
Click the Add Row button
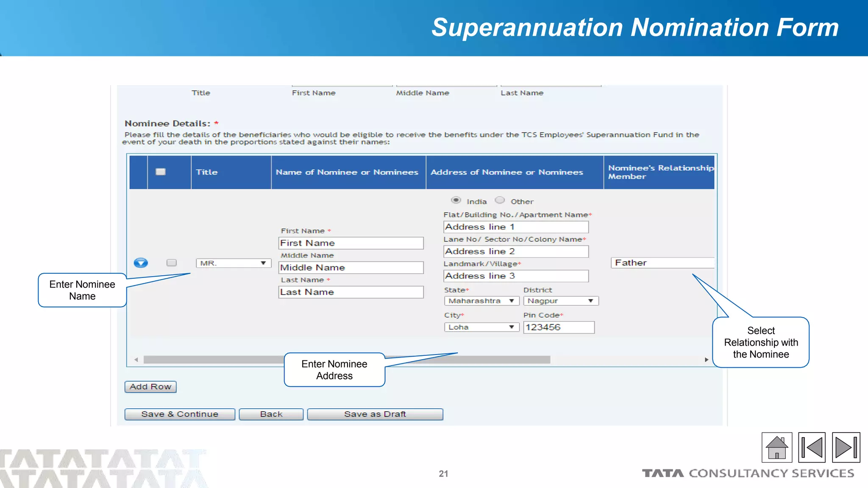pyautogui.click(x=150, y=387)
